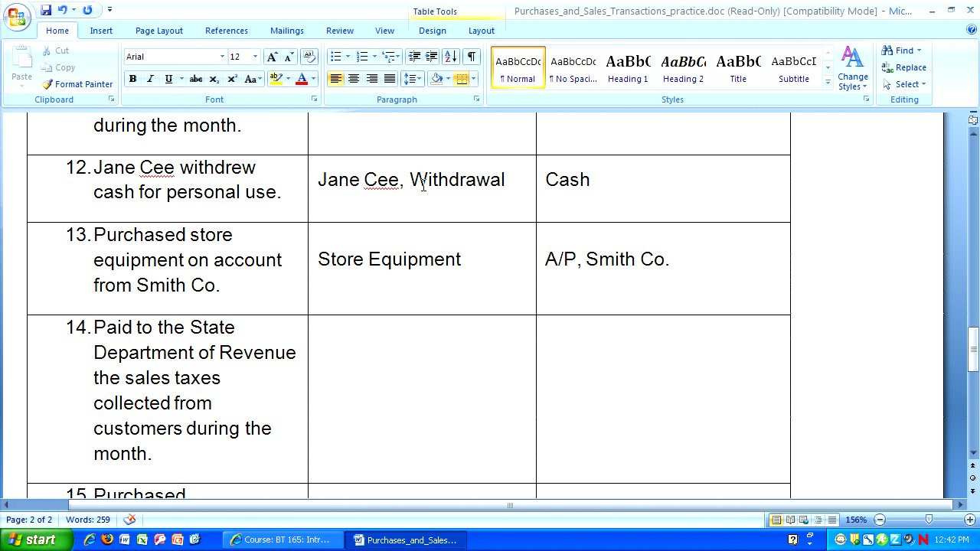
Task: Open the Table Tools Design tab
Action: tap(432, 31)
